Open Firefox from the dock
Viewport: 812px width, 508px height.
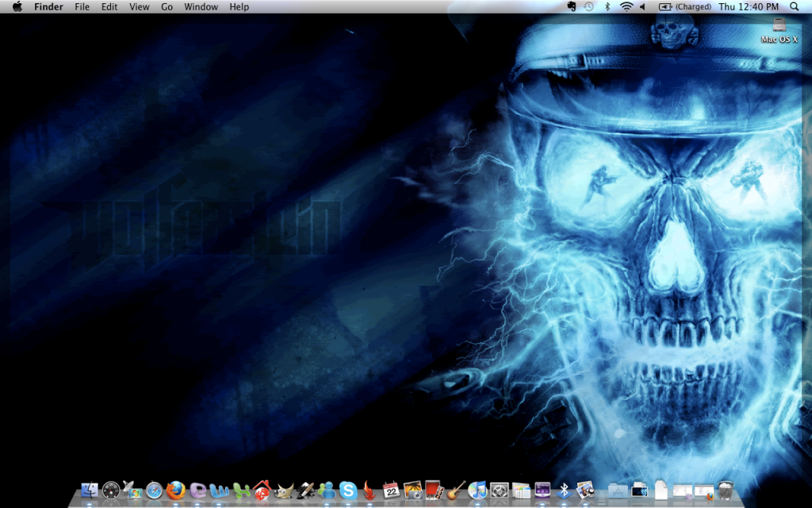tap(175, 491)
